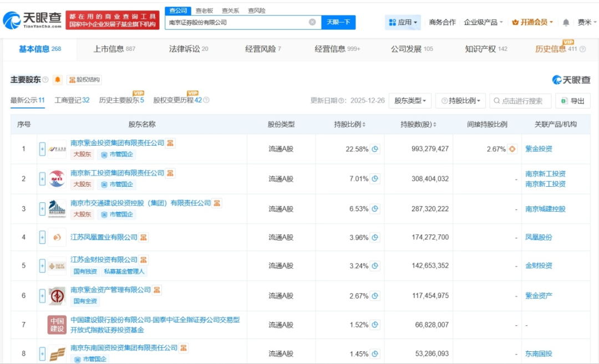Expand row 8 南京东南国资投资集团 shareholder
The image size is (599, 364).
coord(42,353)
